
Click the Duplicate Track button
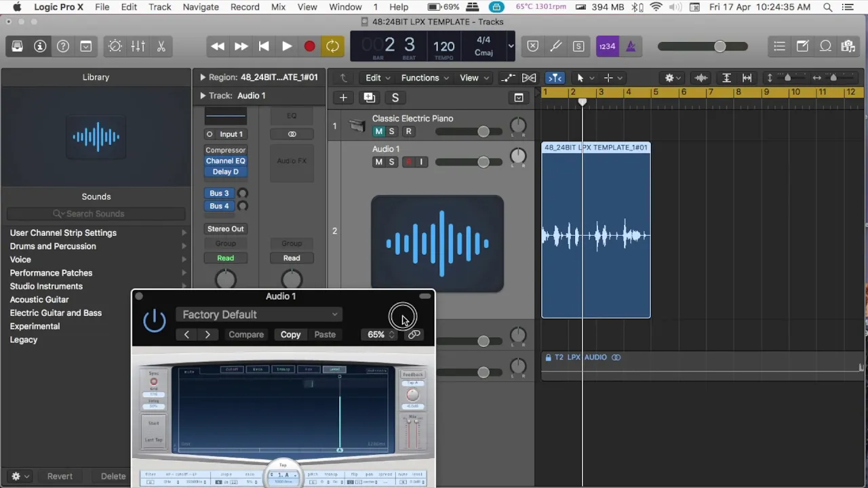(369, 98)
